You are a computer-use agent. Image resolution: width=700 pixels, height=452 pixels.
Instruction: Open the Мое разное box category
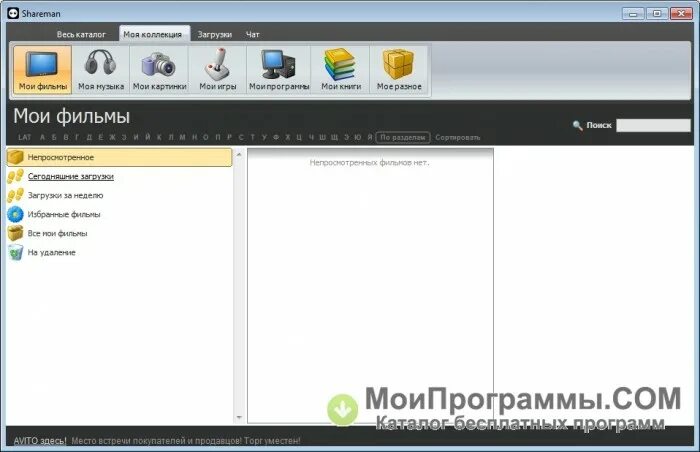(399, 70)
